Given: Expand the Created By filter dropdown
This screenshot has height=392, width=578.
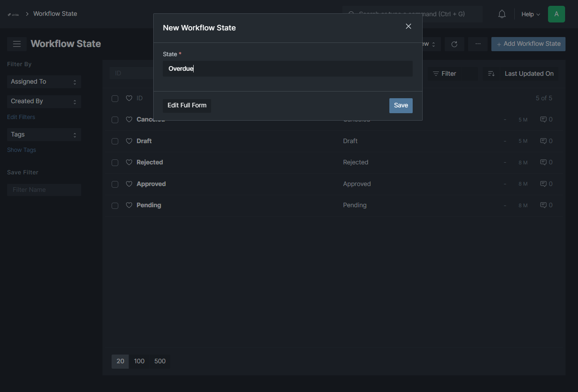Looking at the screenshot, I should tap(44, 102).
